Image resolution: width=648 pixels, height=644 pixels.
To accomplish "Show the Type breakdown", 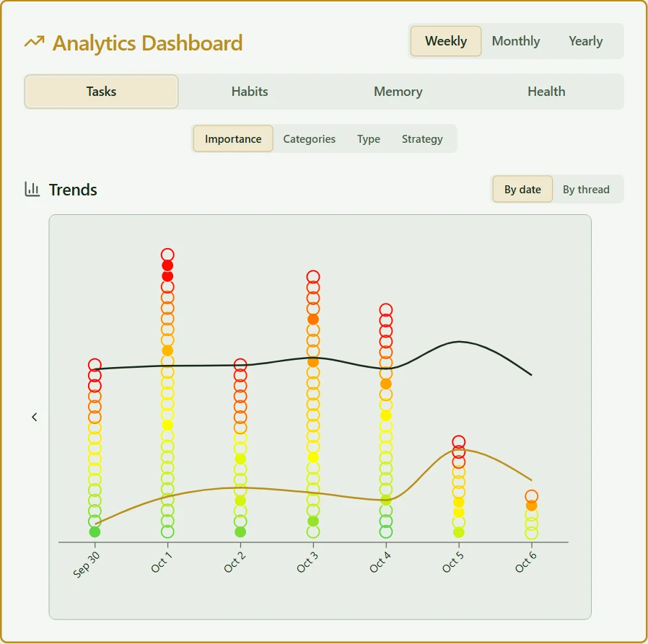I will (x=369, y=138).
